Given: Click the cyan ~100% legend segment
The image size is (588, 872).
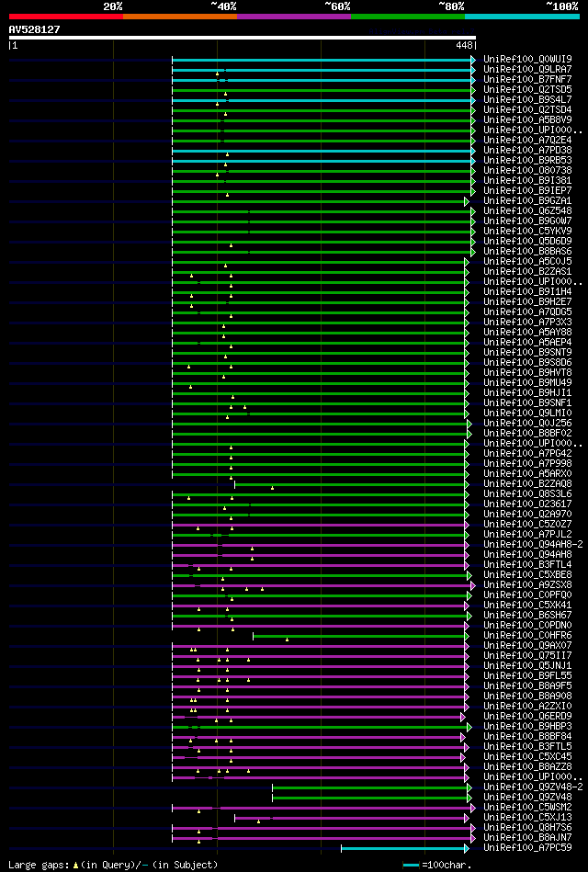Looking at the screenshot, I should point(523,17).
